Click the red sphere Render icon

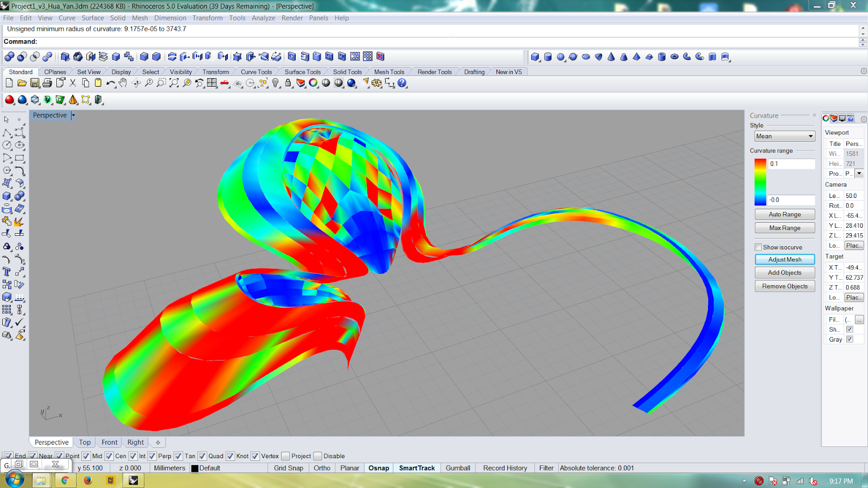point(9,99)
